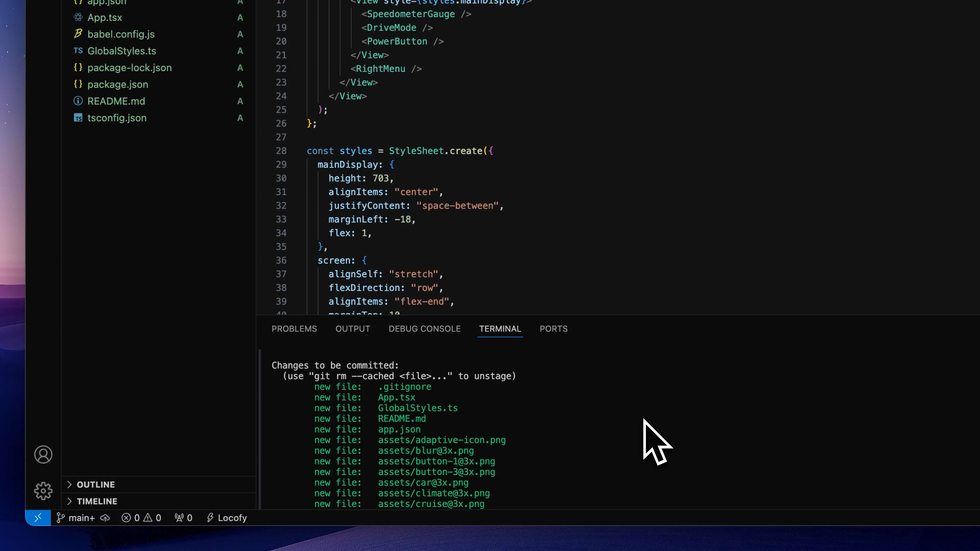Open tsconfig.json from file list
The width and height of the screenshot is (980, 551).
117,118
